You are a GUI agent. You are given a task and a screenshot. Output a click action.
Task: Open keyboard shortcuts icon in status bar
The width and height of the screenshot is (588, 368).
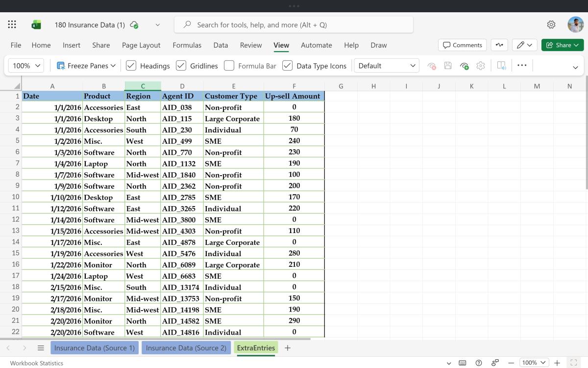(x=462, y=363)
